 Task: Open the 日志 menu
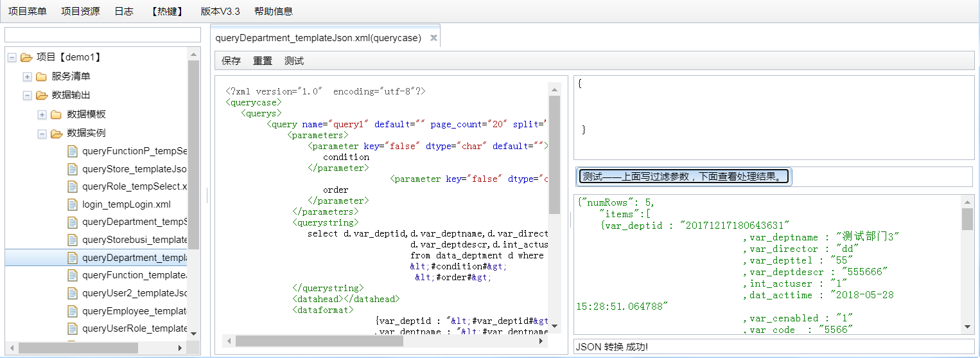tap(124, 11)
